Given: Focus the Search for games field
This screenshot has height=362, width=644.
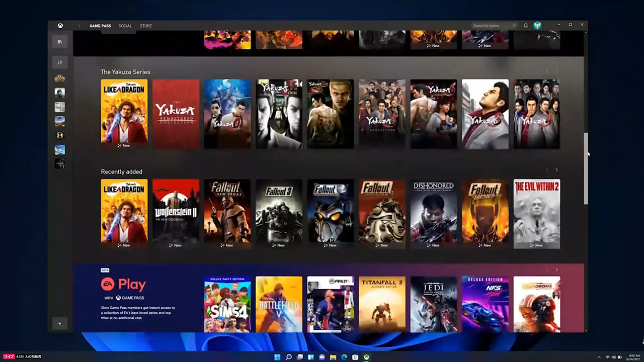Looking at the screenshot, I should pyautogui.click(x=494, y=26).
